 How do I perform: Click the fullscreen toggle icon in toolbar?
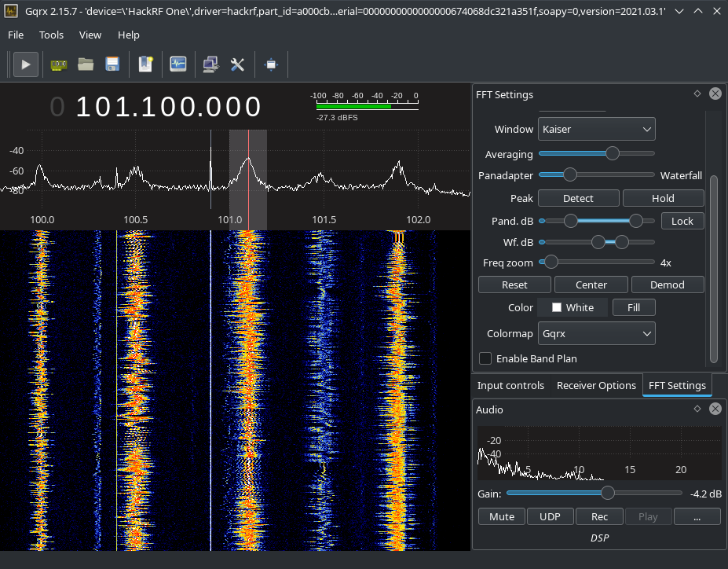(271, 64)
